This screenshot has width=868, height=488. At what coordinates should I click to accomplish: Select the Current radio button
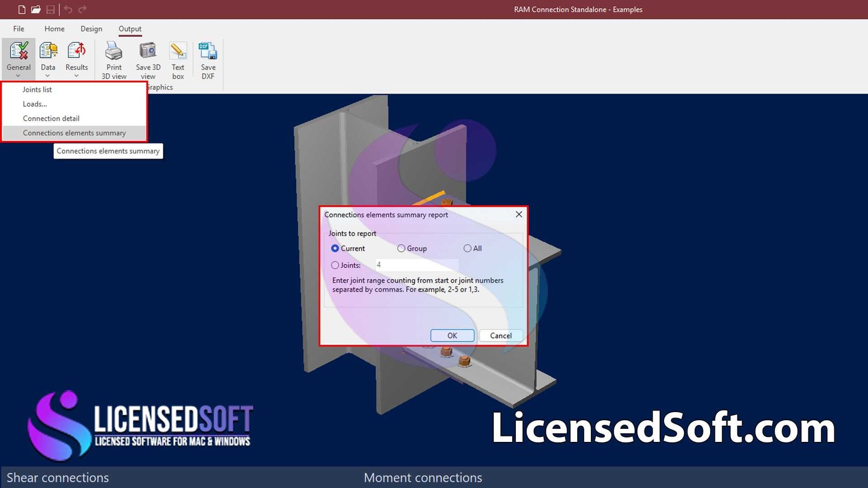(335, 248)
